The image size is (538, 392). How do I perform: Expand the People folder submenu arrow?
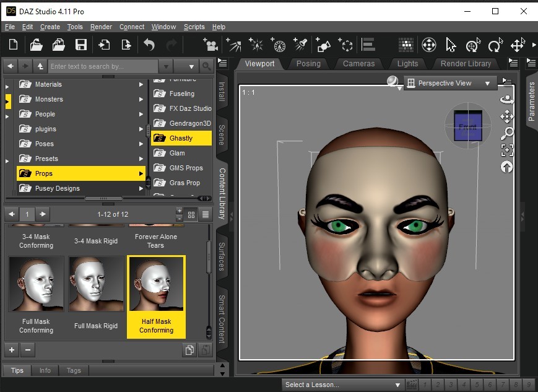[x=141, y=114]
